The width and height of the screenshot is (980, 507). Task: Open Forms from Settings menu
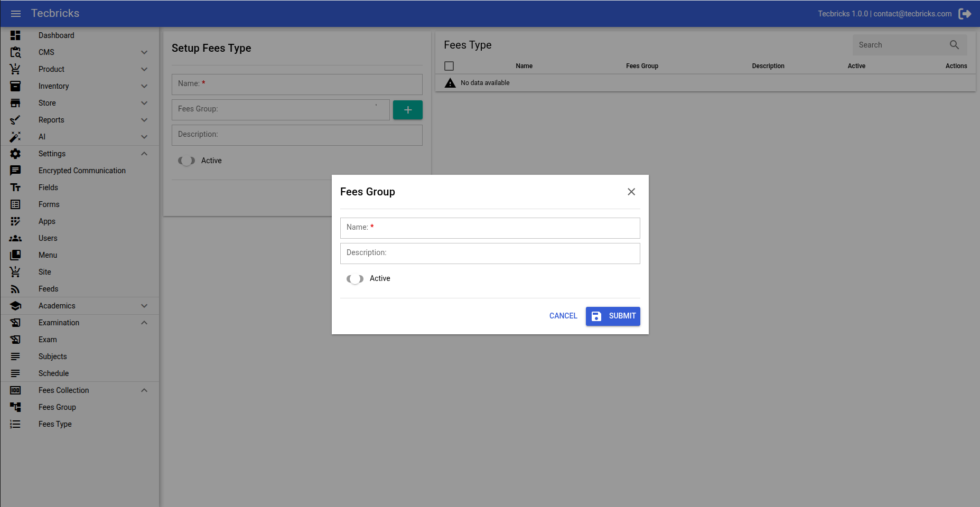[79, 204]
